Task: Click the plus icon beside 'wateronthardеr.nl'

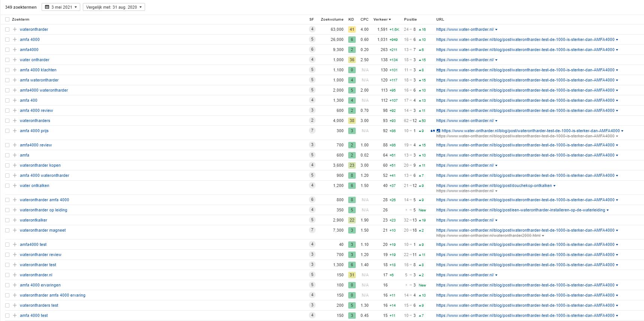Action: click(x=15, y=275)
